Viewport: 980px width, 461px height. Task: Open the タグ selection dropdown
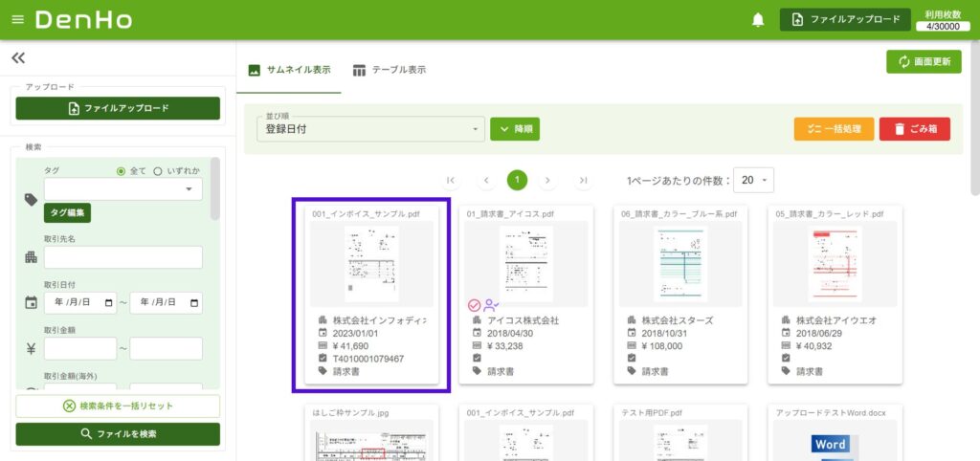(122, 189)
